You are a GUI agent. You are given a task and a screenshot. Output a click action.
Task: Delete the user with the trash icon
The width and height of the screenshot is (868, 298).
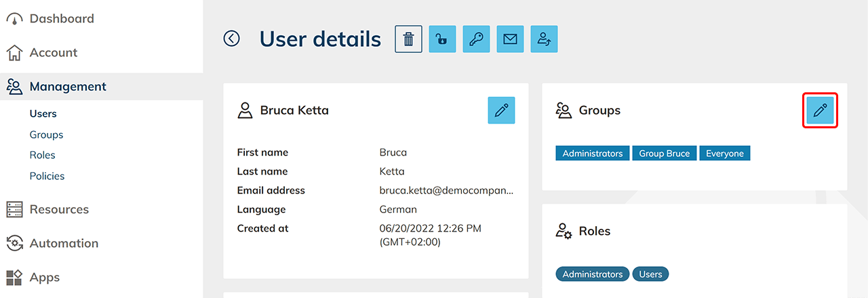(408, 39)
